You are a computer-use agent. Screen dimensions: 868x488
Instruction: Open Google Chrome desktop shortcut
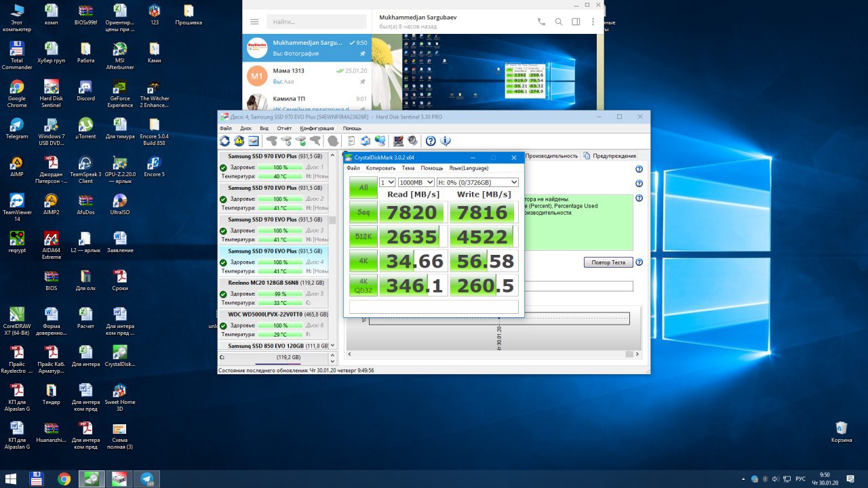coord(17,94)
